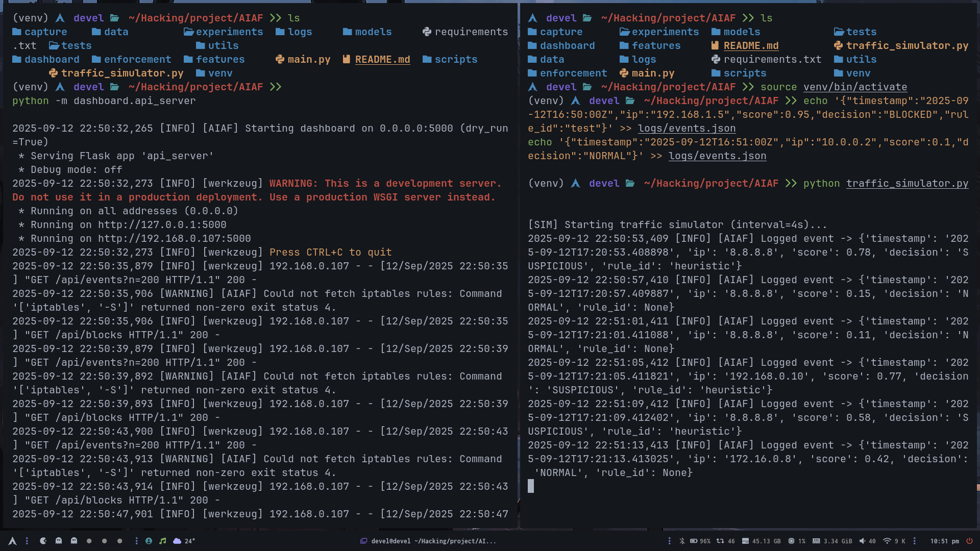The width and height of the screenshot is (980, 551).
Task: Click the user avatar icon in bar
Action: (x=149, y=541)
